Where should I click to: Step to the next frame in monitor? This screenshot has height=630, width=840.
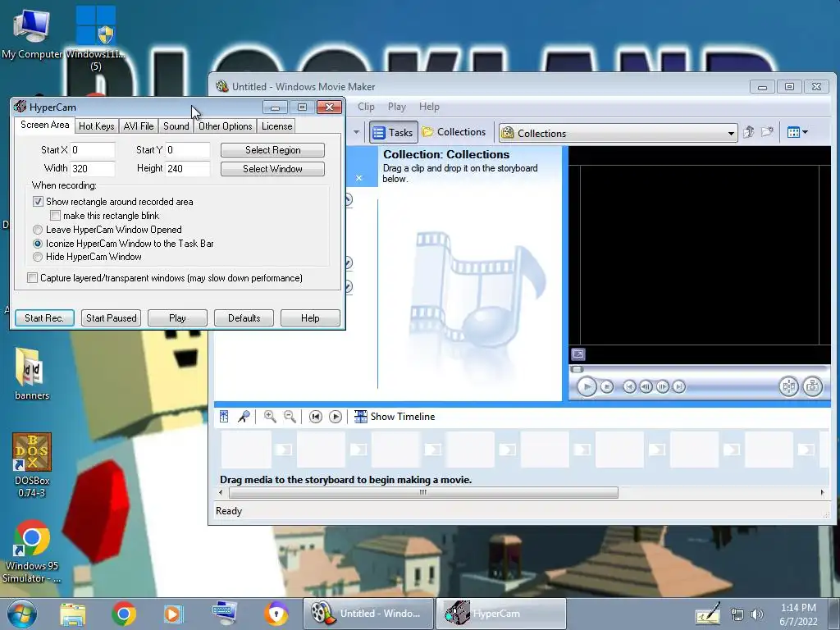click(663, 386)
